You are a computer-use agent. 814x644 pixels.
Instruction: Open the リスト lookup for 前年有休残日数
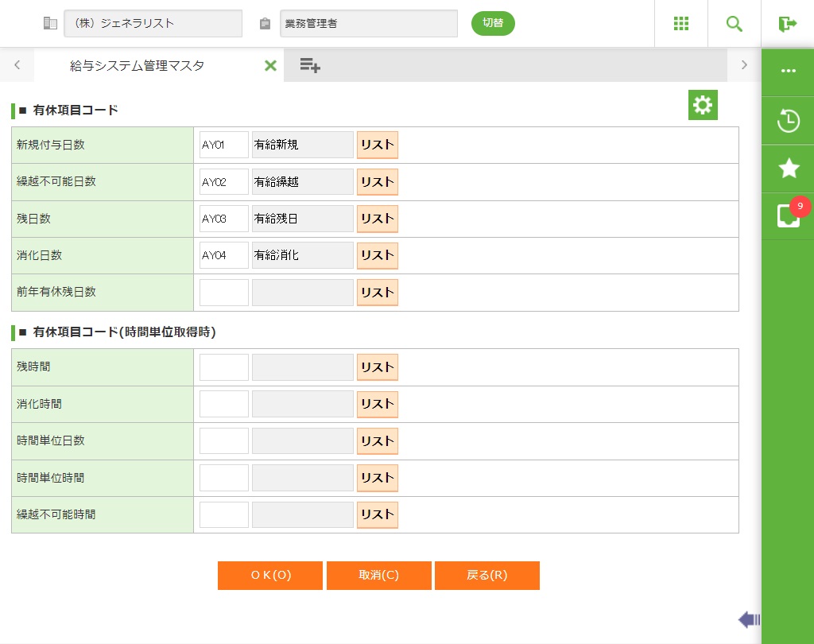[x=378, y=293]
